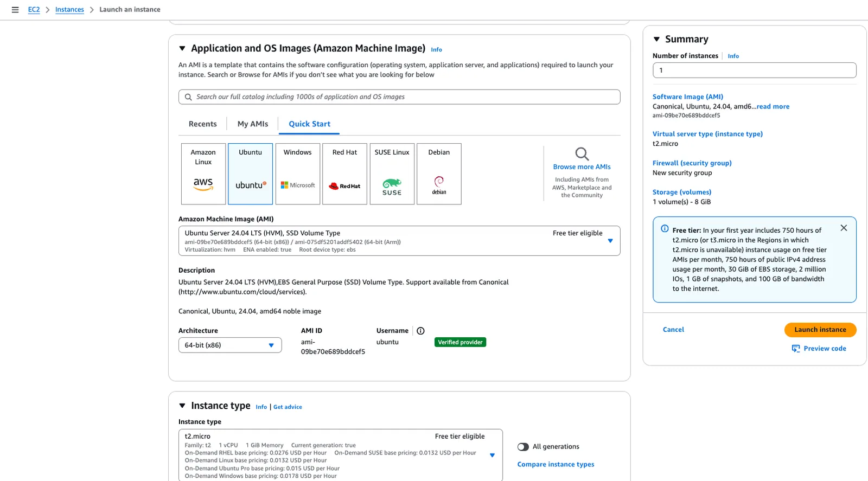Image resolution: width=868 pixels, height=481 pixels.
Task: Click the Launch instance button
Action: (x=820, y=330)
